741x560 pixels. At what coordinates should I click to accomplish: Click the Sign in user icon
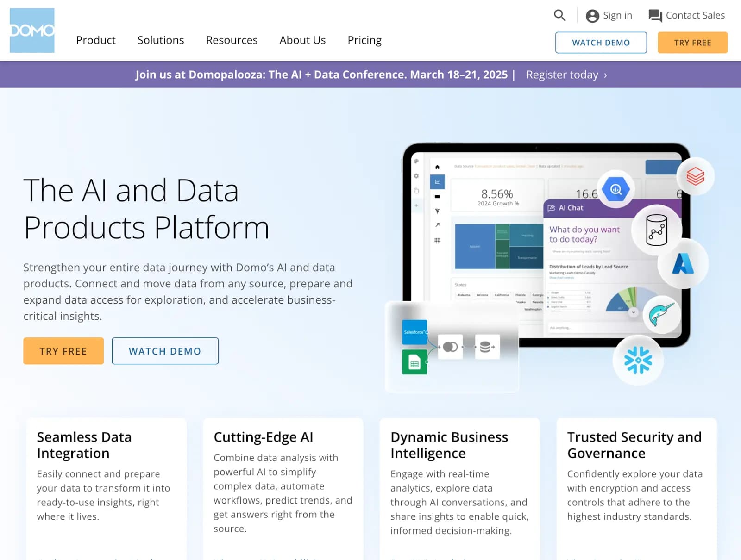point(592,16)
